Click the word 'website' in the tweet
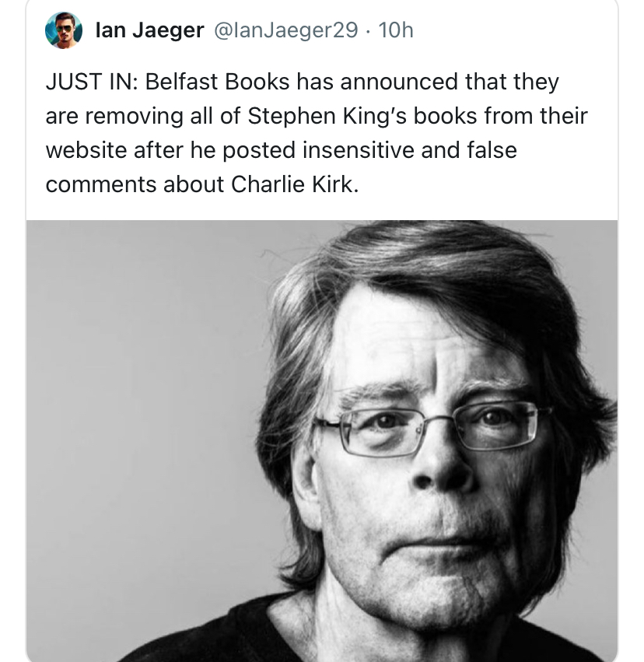This screenshot has width=644, height=662. (x=86, y=150)
